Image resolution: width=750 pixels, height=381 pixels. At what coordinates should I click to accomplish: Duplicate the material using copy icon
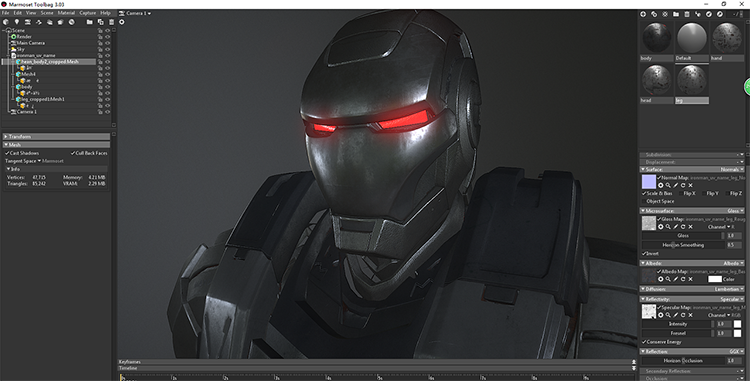coord(654,14)
